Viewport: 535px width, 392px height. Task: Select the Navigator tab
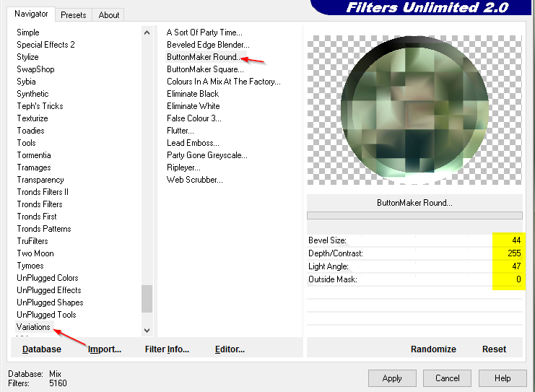31,14
